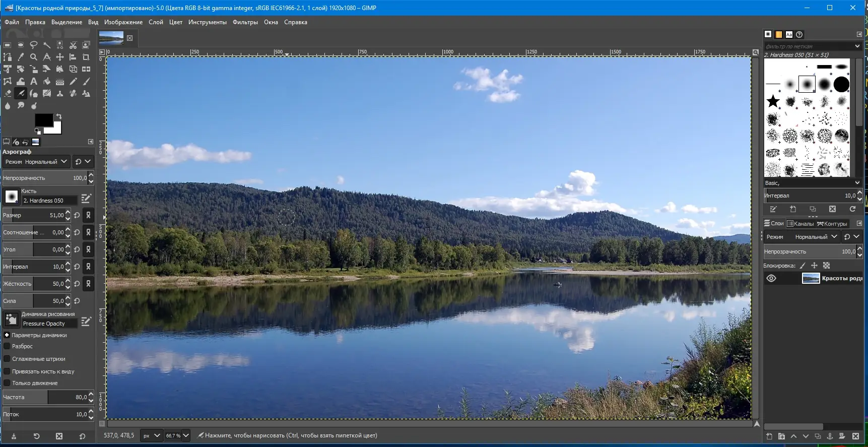Select the Text tool
This screenshot has height=447, width=868.
(34, 81)
